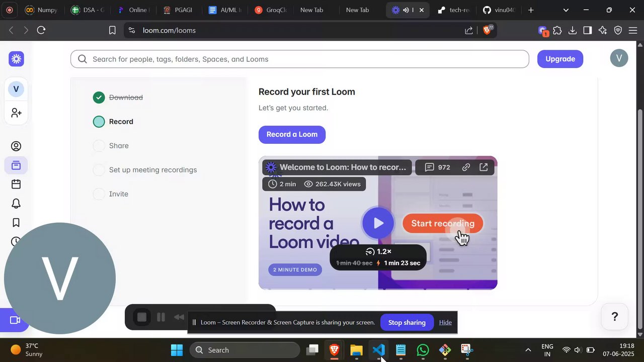Show hidden system tray icons
The width and height of the screenshot is (644, 362).
[528, 350]
